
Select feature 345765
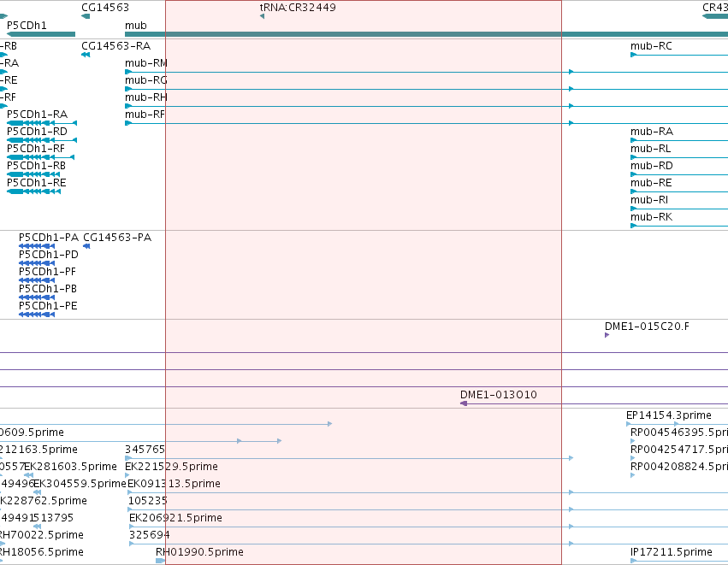tap(145, 450)
